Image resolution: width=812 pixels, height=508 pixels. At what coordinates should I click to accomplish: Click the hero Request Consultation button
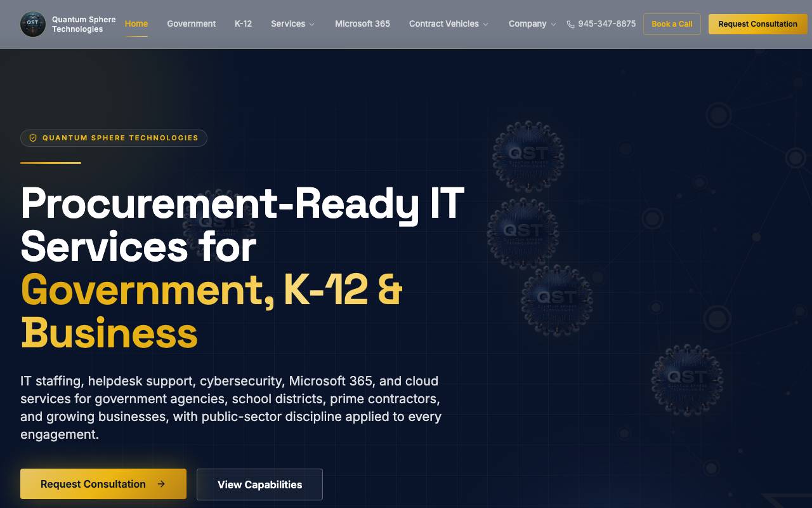103,484
